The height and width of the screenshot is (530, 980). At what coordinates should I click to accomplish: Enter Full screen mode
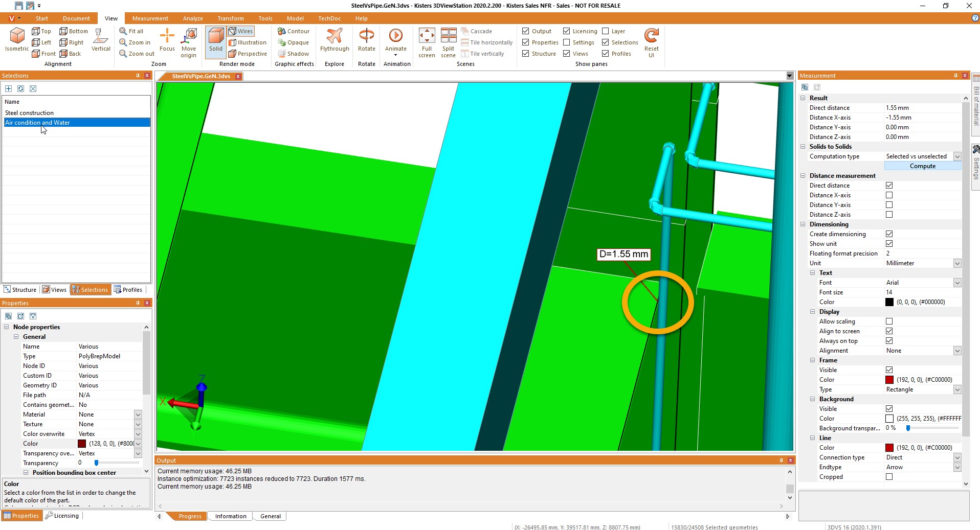[427, 43]
